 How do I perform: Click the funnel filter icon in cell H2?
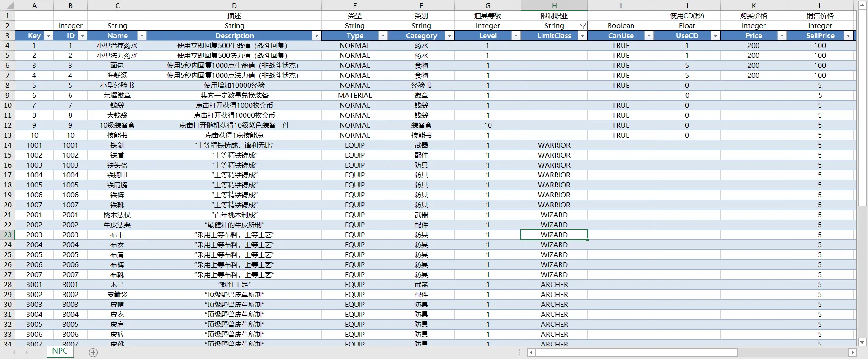[583, 26]
